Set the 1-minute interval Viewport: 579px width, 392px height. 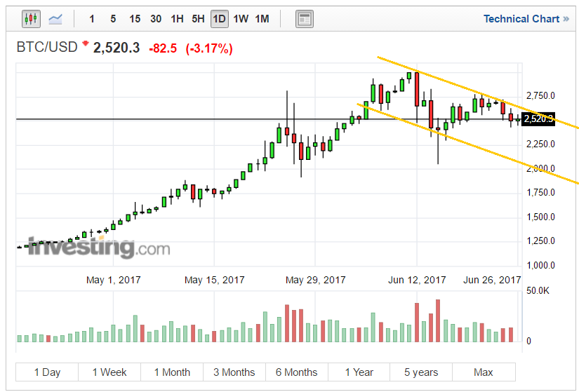click(92, 19)
